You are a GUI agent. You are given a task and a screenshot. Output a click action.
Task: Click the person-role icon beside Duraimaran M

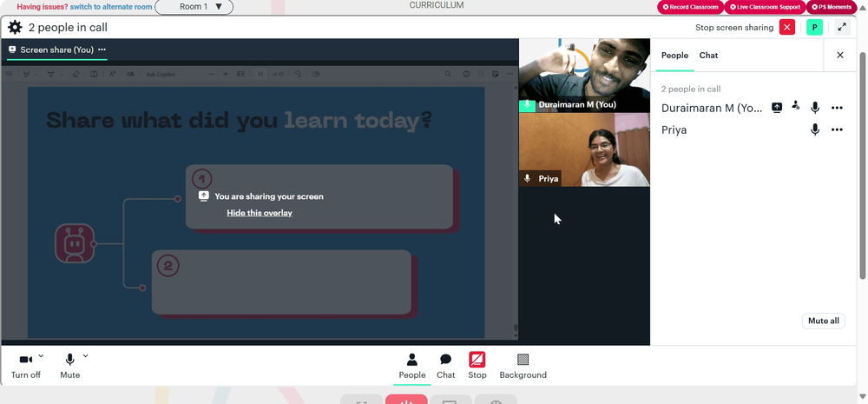pyautogui.click(x=795, y=105)
